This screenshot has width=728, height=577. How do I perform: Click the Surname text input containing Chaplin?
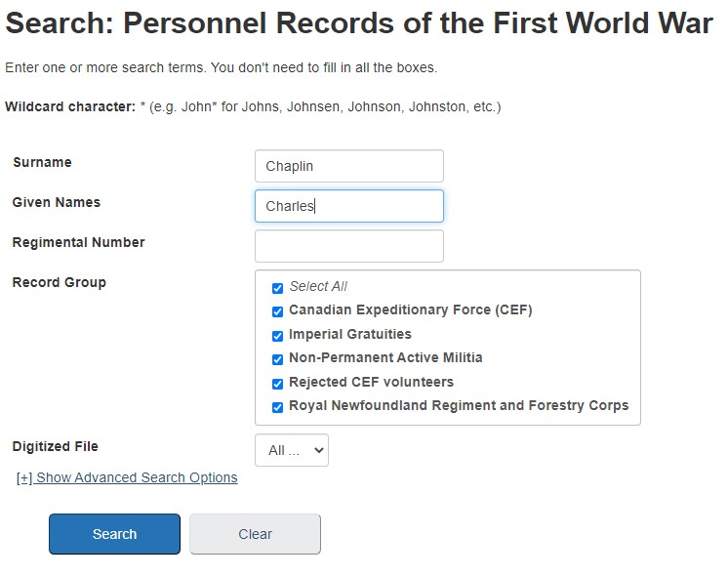pos(348,166)
